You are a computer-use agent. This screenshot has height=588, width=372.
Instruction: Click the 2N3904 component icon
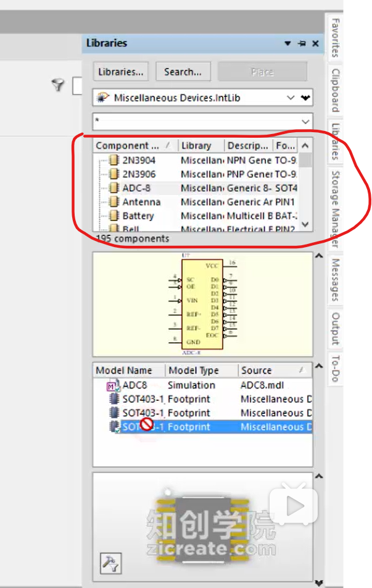point(114,160)
